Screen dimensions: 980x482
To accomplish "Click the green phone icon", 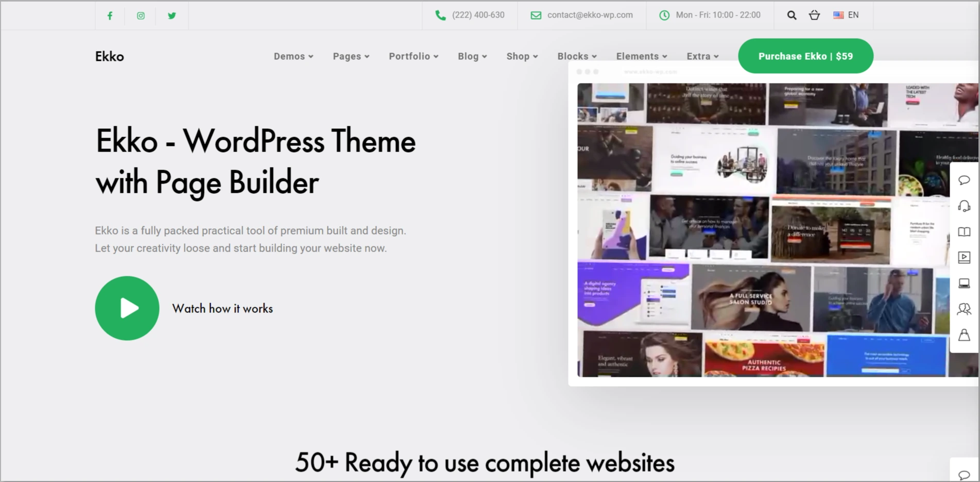I will point(440,15).
